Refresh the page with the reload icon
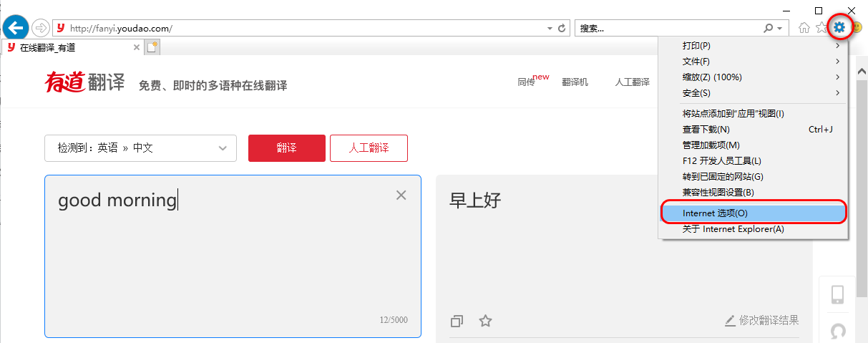 [x=562, y=29]
